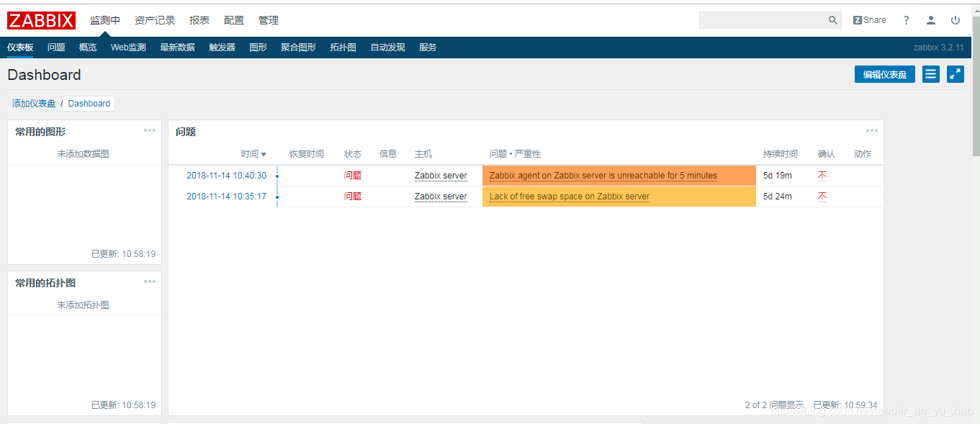This screenshot has width=980, height=424.
Task: Select 图形 submenu tab
Action: pos(258,48)
